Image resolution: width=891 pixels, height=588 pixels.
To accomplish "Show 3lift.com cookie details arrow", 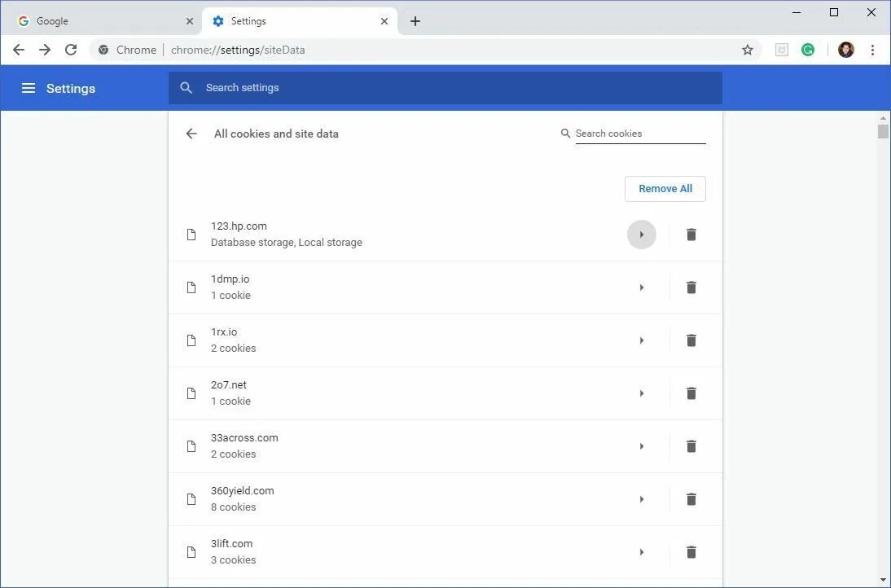I will pos(642,551).
